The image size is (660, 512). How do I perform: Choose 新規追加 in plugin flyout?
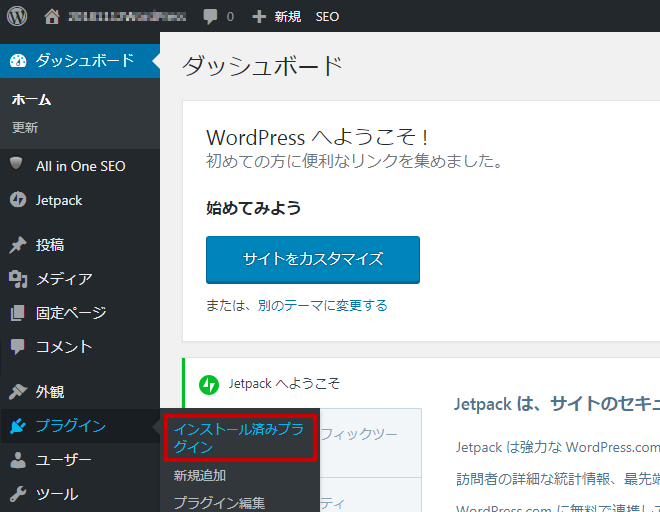tap(200, 475)
